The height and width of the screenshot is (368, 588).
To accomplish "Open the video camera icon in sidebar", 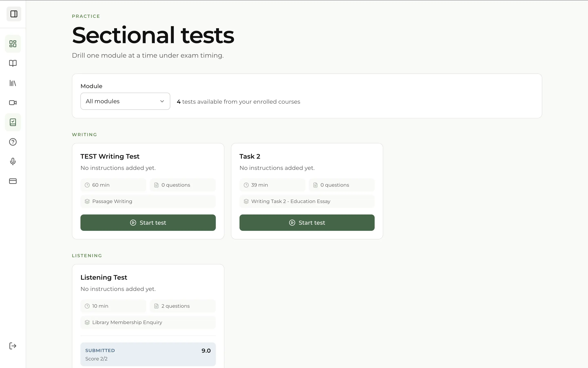I will point(13,103).
